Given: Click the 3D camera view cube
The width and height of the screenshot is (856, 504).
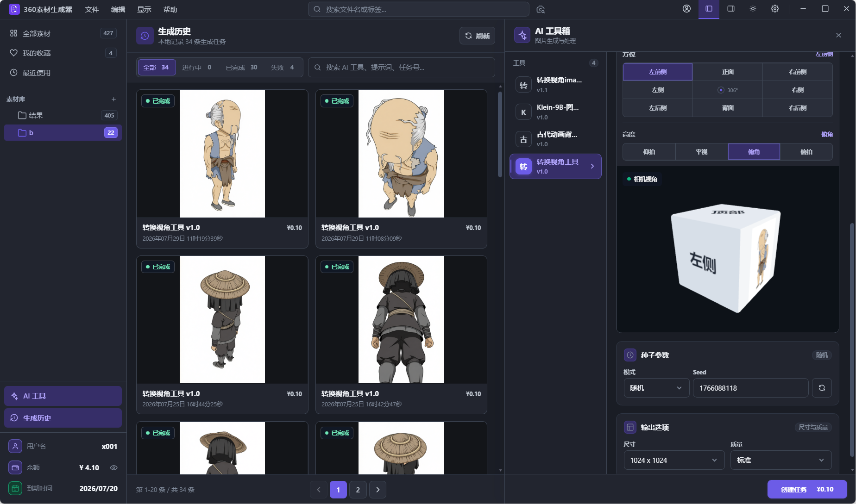Looking at the screenshot, I should [726, 257].
